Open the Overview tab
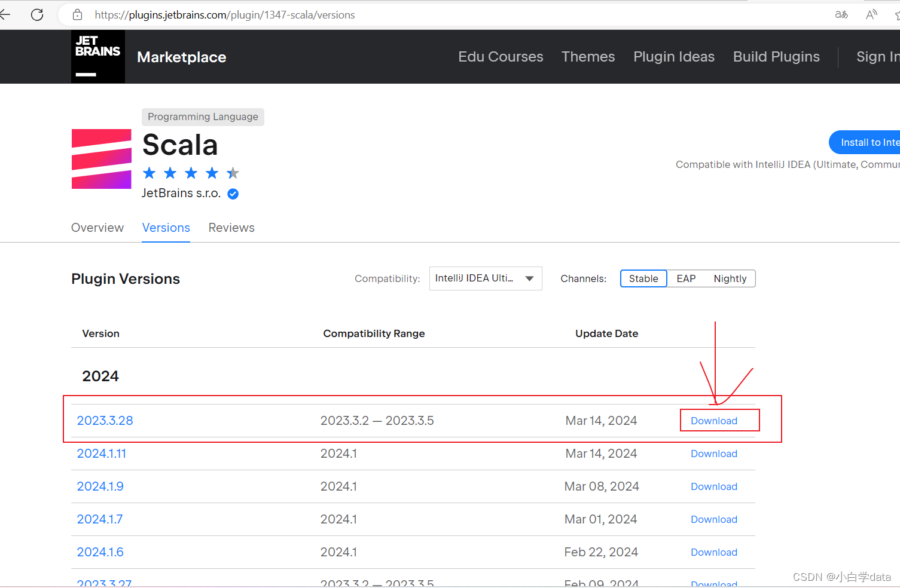 [x=97, y=228]
